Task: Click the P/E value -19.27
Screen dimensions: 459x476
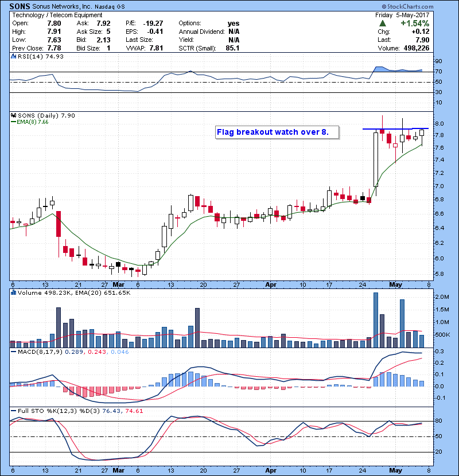Action: 153,24
